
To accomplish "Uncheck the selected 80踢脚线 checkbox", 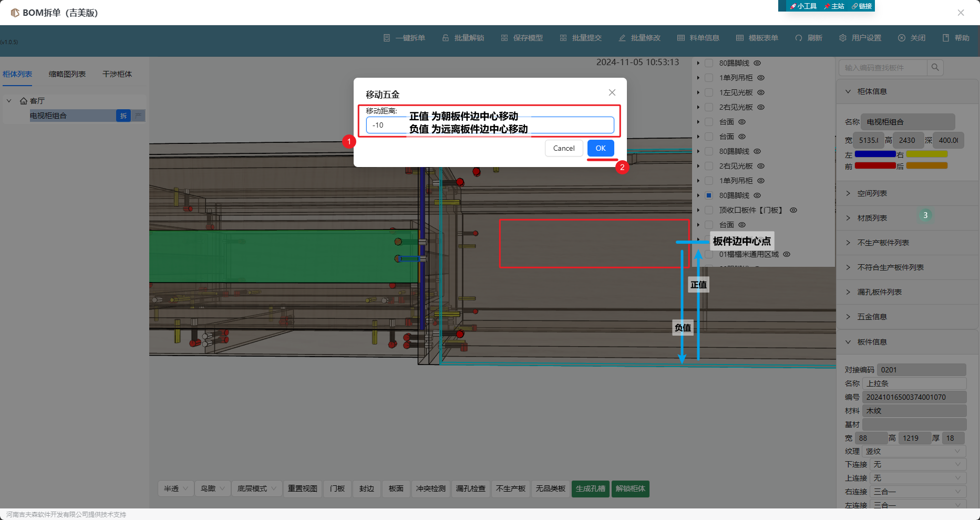I will click(x=709, y=195).
